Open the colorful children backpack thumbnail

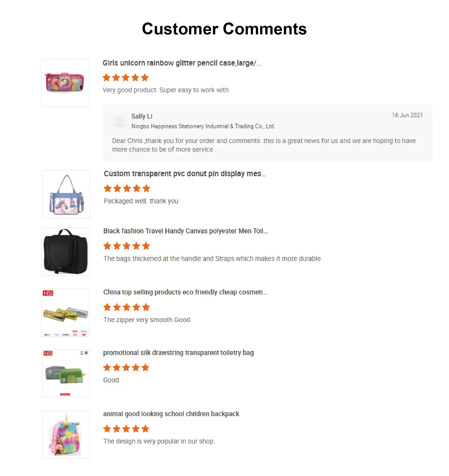point(66,434)
